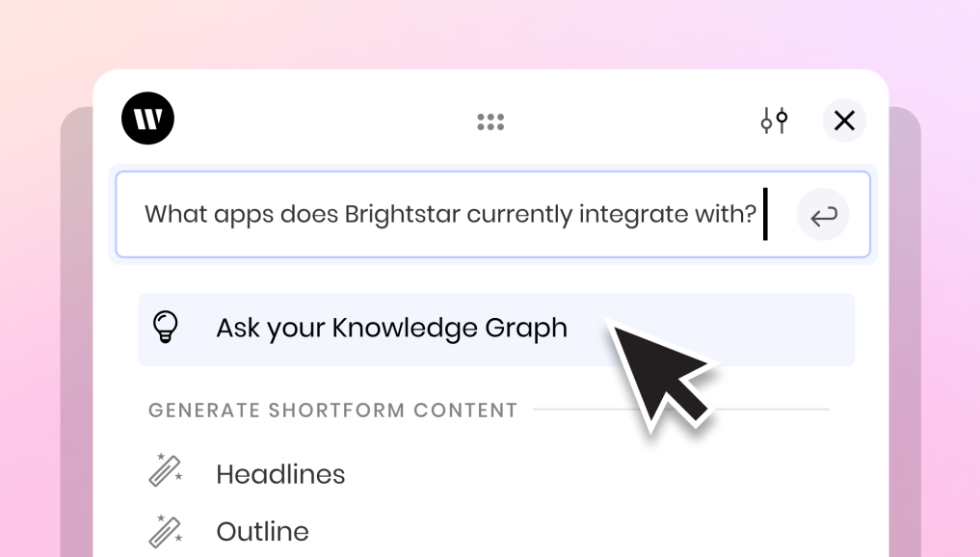Viewport: 980px width, 557px height.
Task: Open the settings sliders icon
Action: [x=775, y=120]
